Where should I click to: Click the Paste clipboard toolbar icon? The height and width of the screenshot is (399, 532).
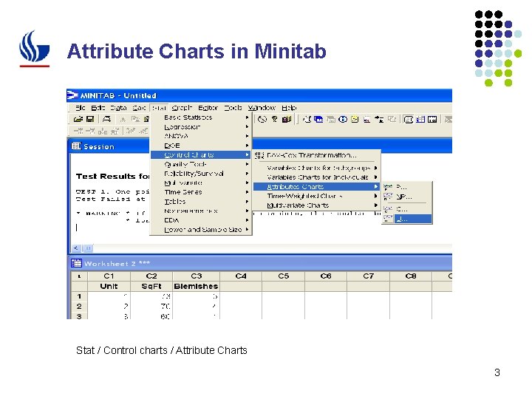146,119
